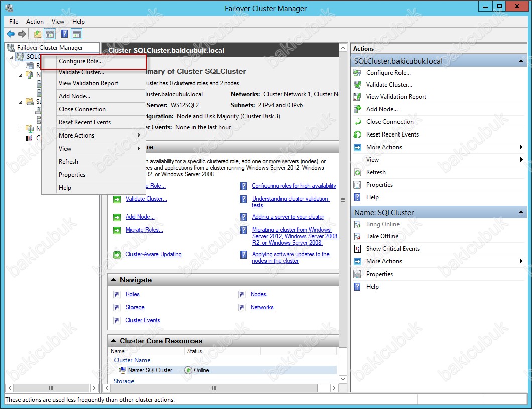532x409 pixels.
Task: Open the Networks link in Navigate
Action: coord(262,307)
